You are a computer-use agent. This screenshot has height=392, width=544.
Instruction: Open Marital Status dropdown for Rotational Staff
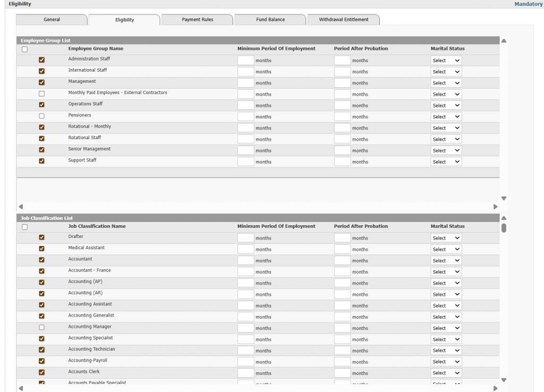click(x=446, y=140)
